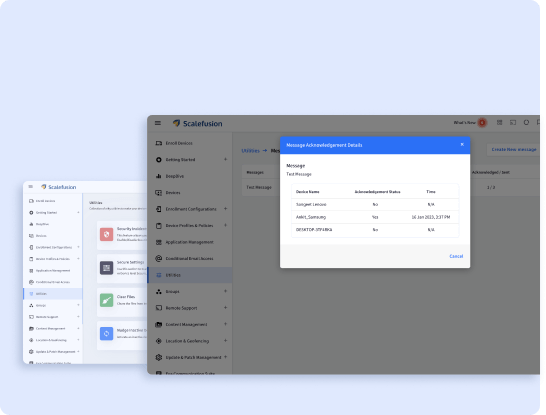
Task: Expand Device Profiles & Policies in front sidebar
Action: tap(226, 225)
